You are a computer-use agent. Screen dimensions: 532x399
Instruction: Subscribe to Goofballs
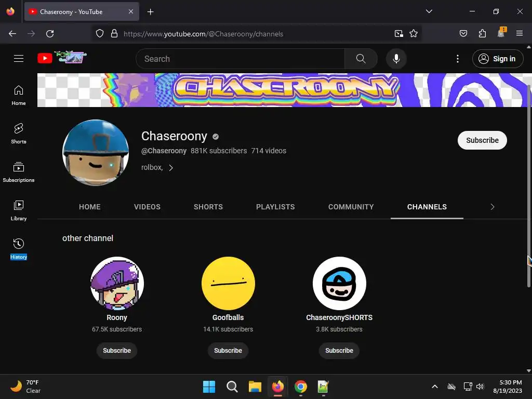pos(228,351)
